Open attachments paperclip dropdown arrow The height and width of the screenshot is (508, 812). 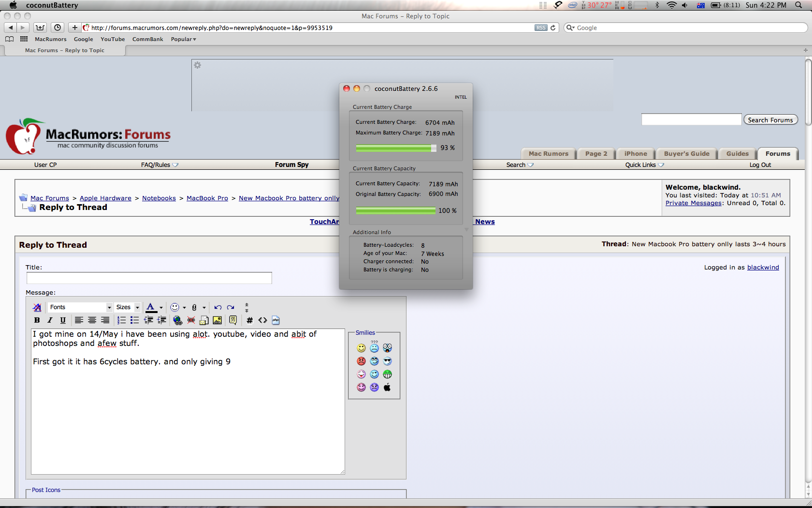pyautogui.click(x=204, y=308)
